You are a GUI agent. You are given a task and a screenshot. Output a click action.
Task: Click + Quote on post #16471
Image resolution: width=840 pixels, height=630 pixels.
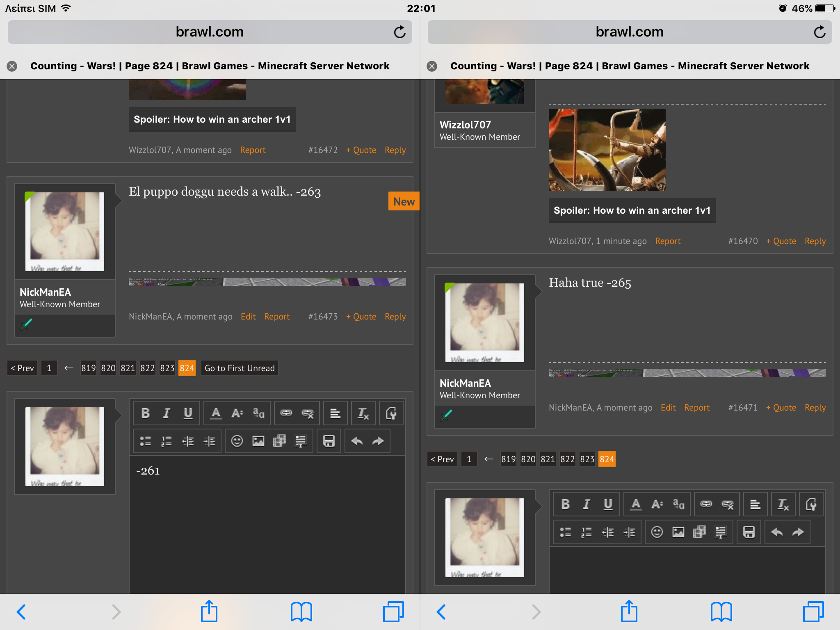(x=781, y=407)
